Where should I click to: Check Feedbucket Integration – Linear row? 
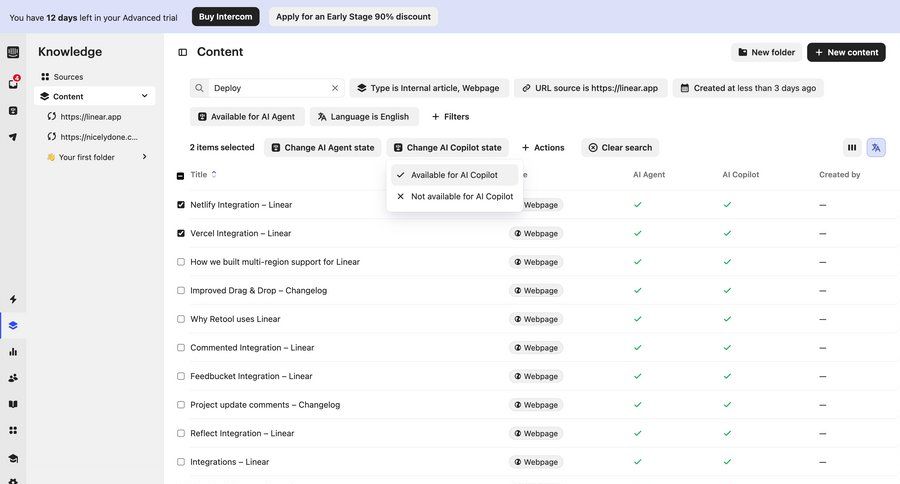coord(181,376)
